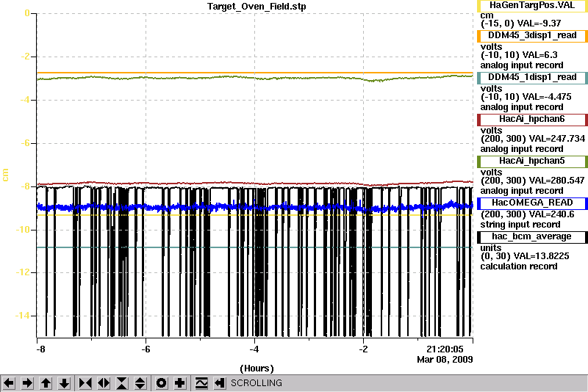Click the vertical zoom-out icon
Screen dimensions: 588x392
[140, 383]
